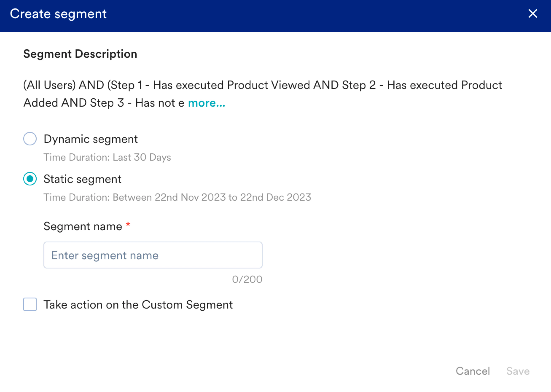551x392 pixels.
Task: Click the Time Duration: Last 30 Days text
Action: tap(107, 157)
